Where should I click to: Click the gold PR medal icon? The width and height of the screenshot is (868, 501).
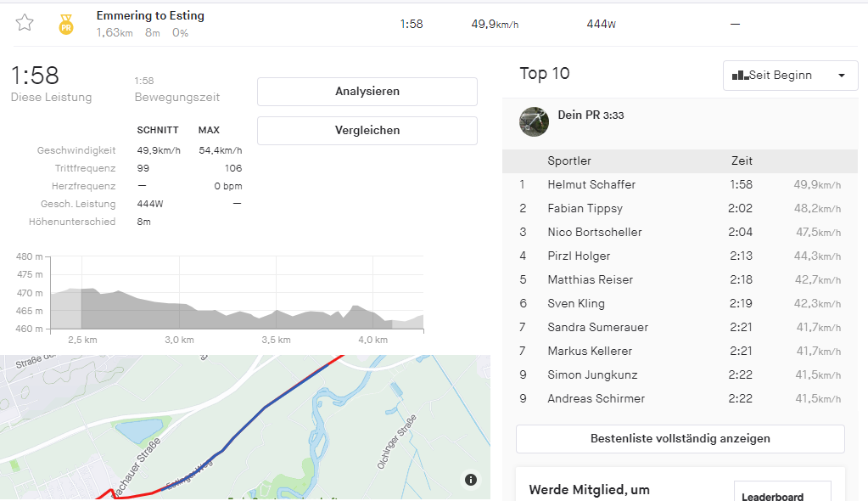(66, 24)
